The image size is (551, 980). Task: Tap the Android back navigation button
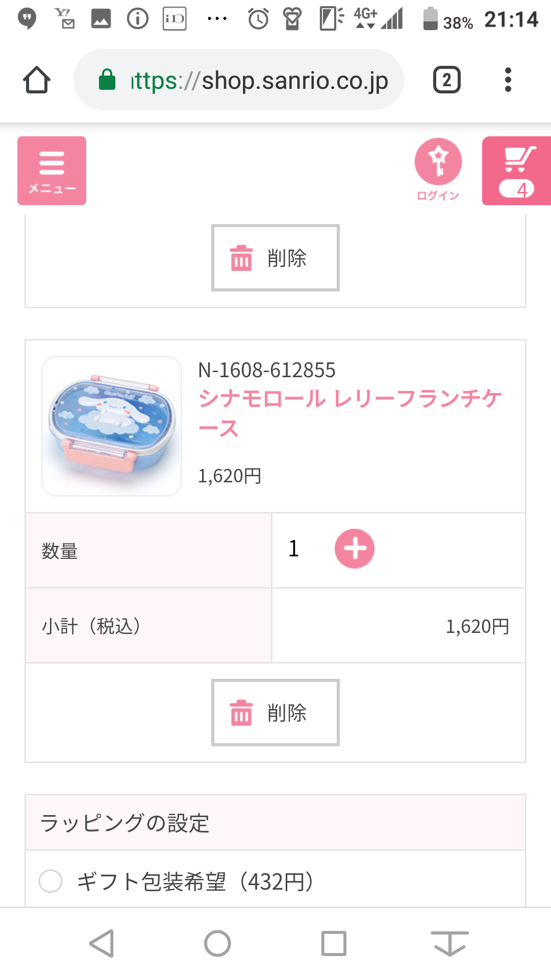pos(102,943)
